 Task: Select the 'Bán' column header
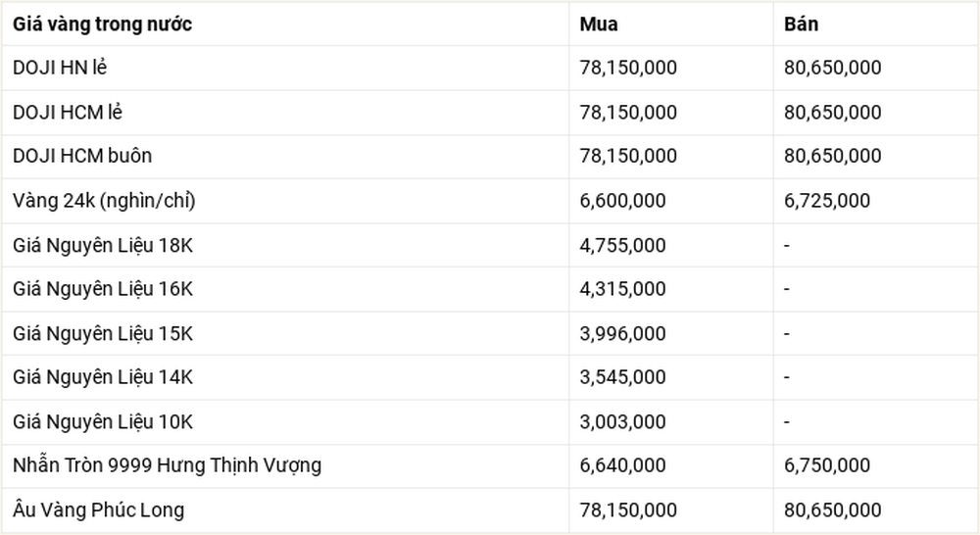tap(801, 24)
